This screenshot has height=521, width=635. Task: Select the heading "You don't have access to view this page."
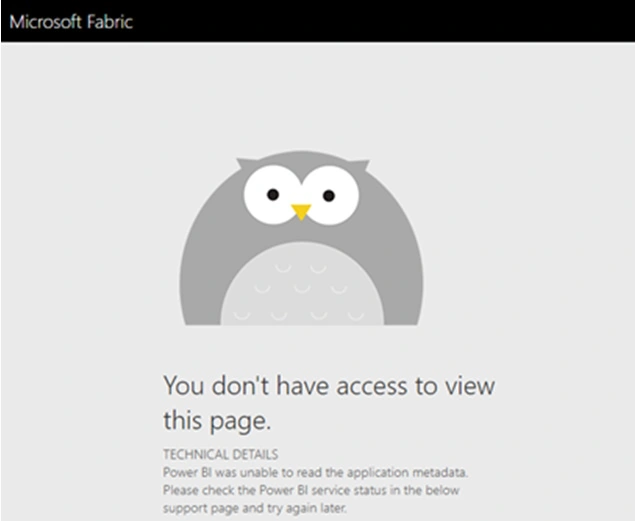click(329, 403)
